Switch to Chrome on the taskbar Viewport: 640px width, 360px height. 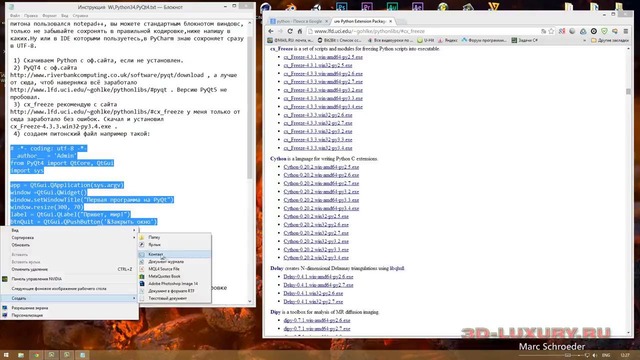click(x=36, y=355)
